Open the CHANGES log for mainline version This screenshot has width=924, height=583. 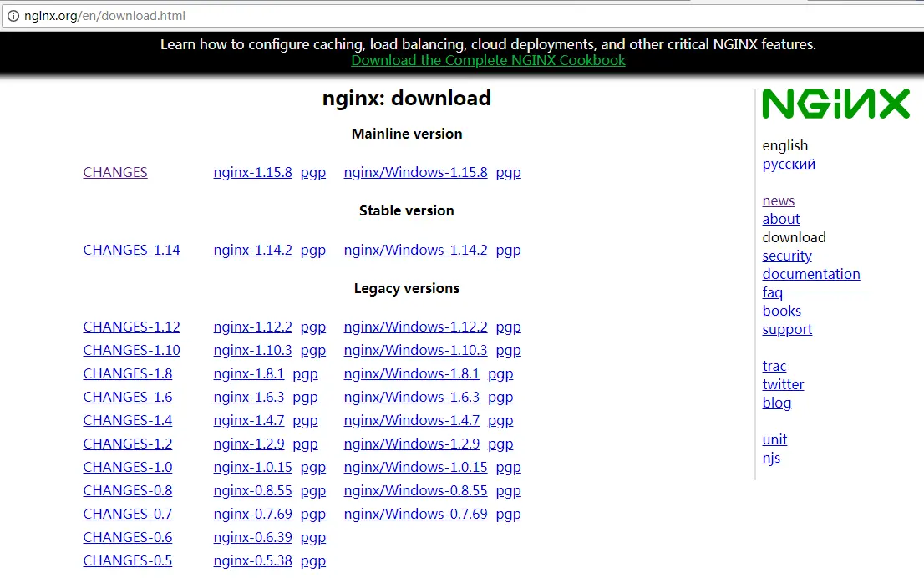click(x=114, y=172)
